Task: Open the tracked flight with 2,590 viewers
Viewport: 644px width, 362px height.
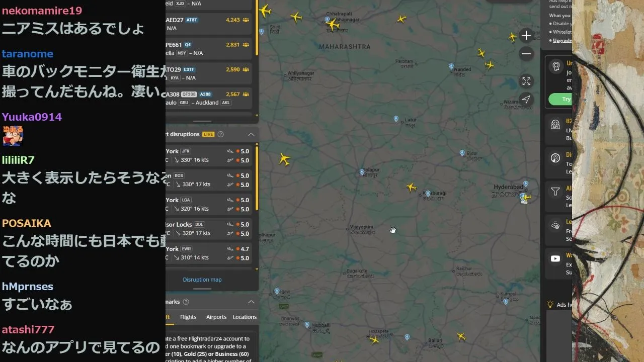Action: [x=209, y=73]
